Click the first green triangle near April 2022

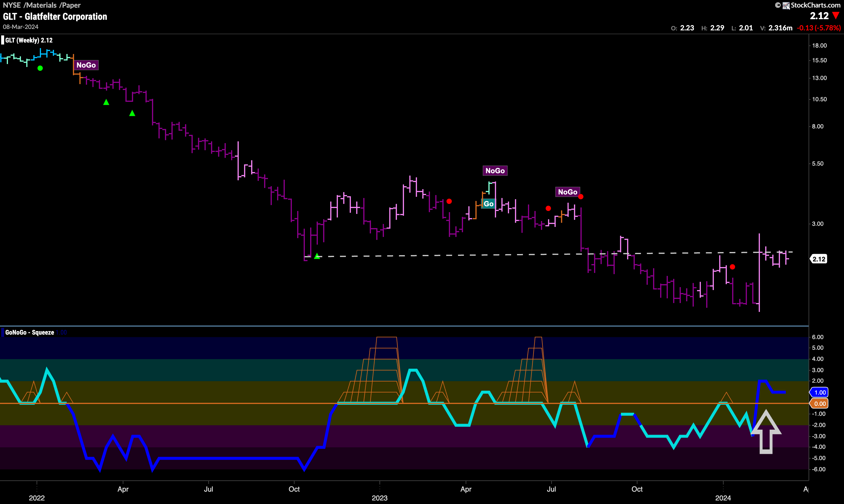point(106,102)
